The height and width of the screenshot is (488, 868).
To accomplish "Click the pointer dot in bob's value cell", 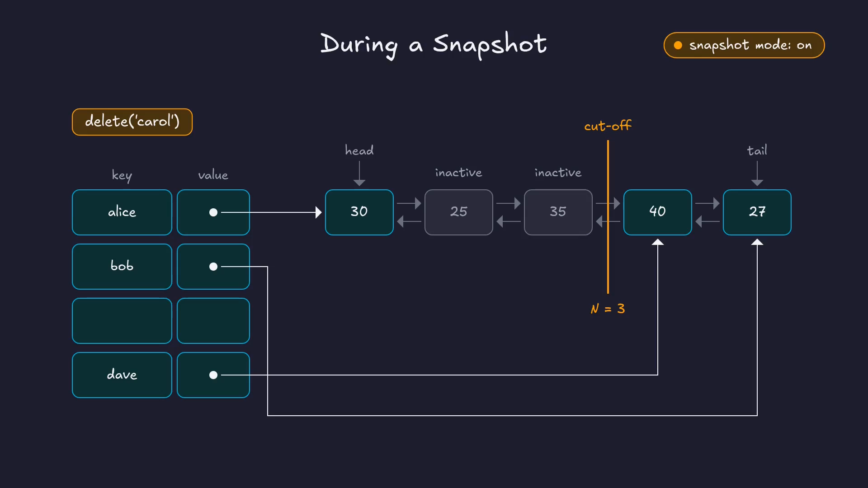I will (213, 267).
